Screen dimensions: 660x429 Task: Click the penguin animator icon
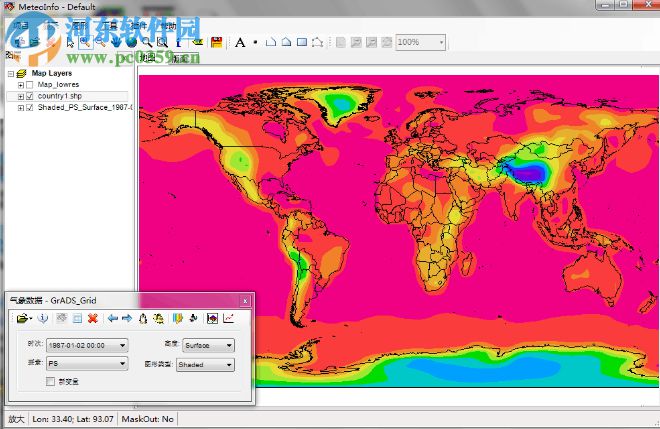[x=143, y=319]
